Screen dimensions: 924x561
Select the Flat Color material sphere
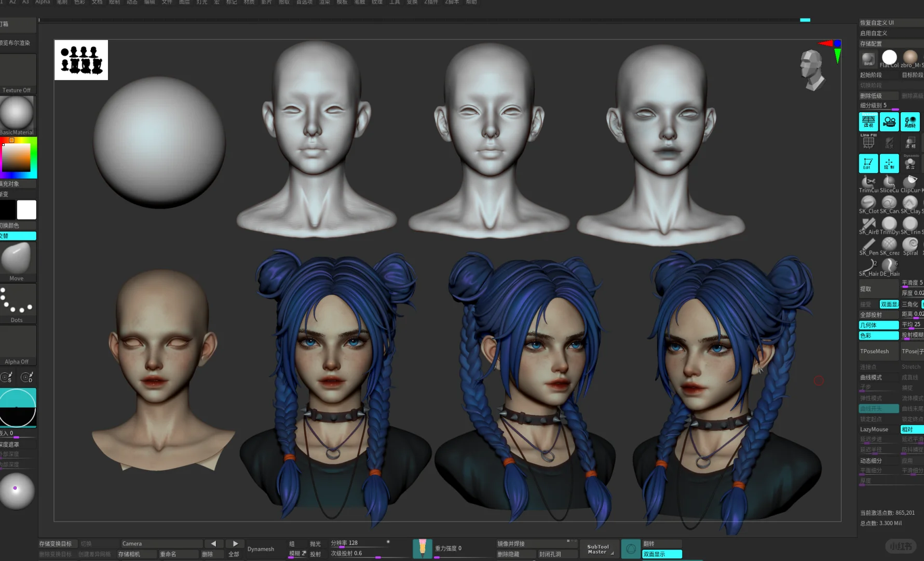pos(889,59)
